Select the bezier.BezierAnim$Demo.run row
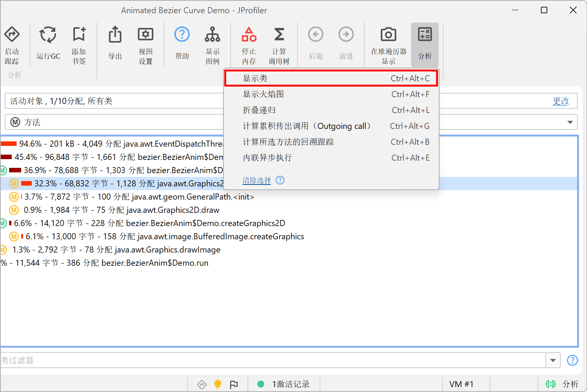The width and height of the screenshot is (587, 392). (289, 263)
